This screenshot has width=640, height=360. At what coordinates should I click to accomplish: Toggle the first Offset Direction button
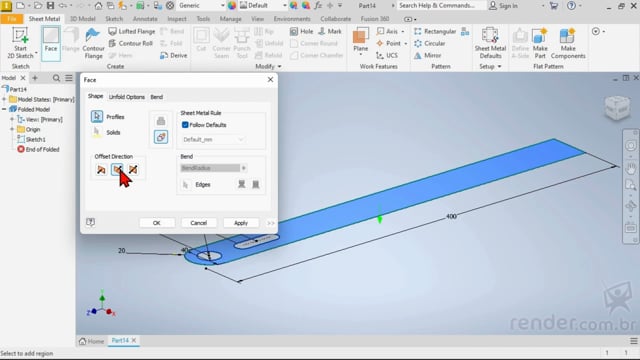101,169
